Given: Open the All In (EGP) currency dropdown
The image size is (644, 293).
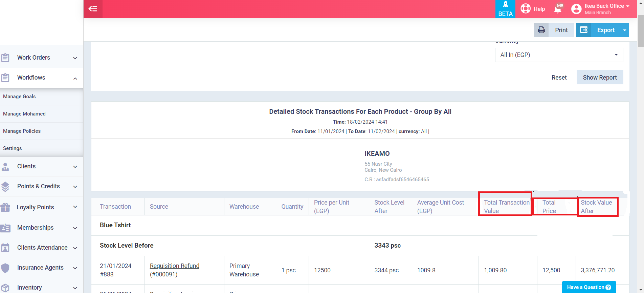Looking at the screenshot, I should (559, 55).
